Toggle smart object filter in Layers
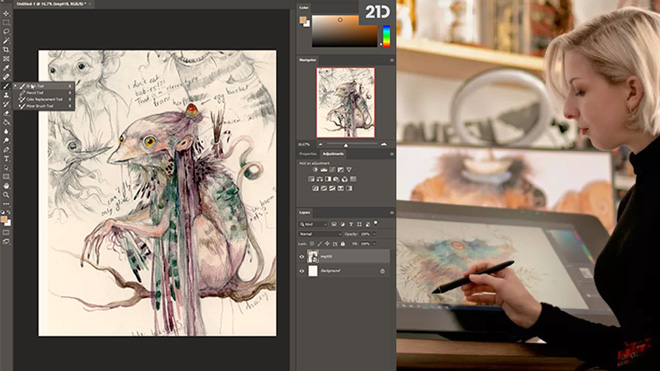The width and height of the screenshot is (660, 371). click(368, 224)
